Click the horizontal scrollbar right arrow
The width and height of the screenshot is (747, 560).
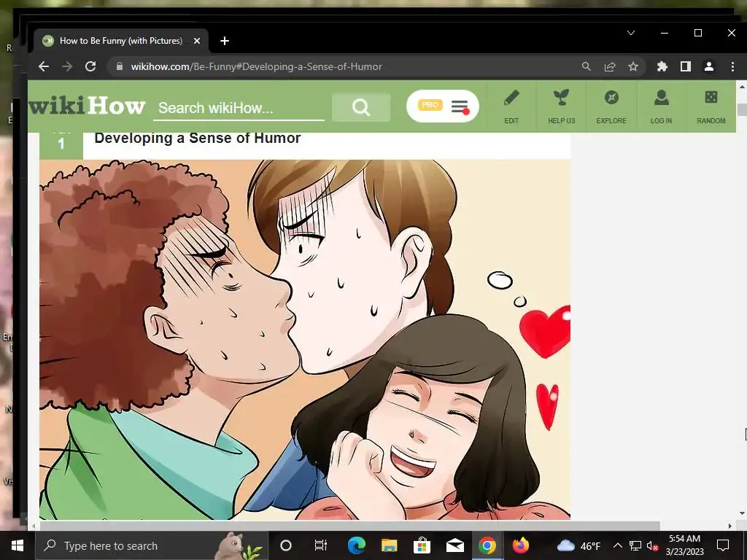pyautogui.click(x=730, y=526)
